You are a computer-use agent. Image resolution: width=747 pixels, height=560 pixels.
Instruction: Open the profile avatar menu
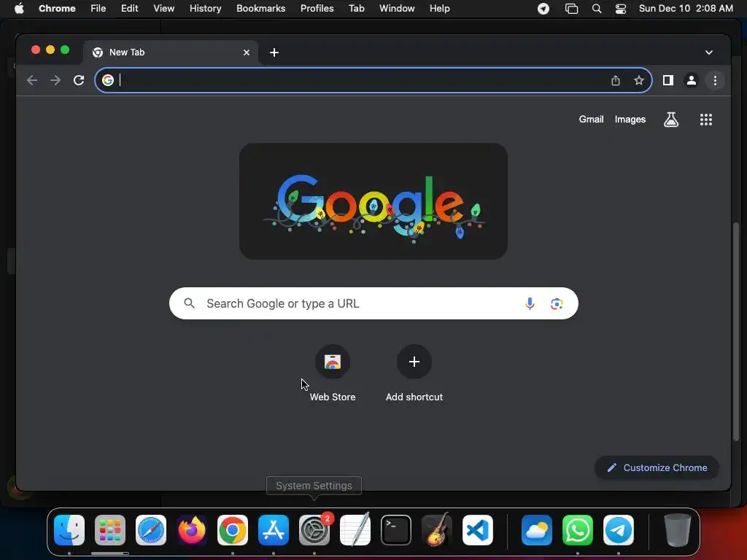tap(692, 80)
